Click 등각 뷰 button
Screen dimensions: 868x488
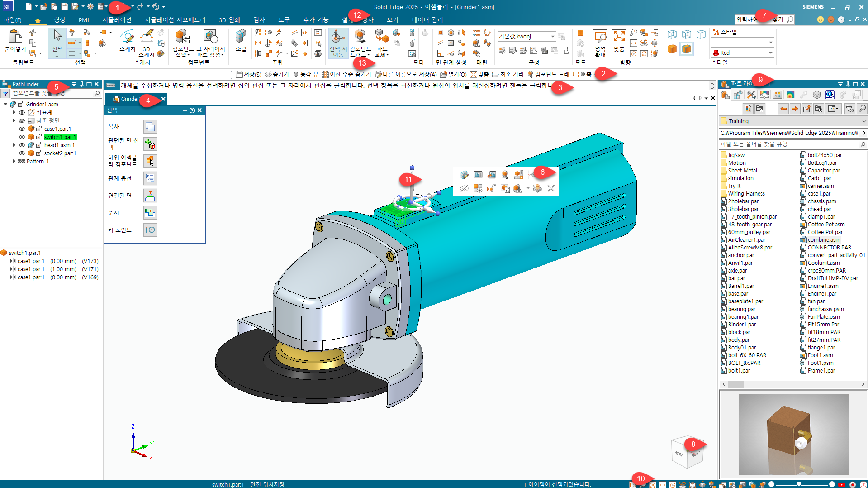point(305,74)
